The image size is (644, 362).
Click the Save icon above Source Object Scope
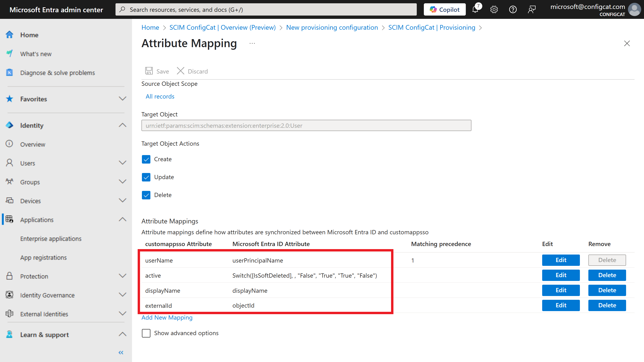click(149, 71)
